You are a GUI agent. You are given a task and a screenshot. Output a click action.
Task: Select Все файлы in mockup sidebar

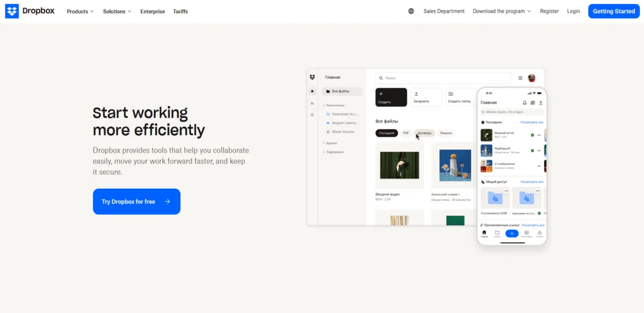point(342,91)
